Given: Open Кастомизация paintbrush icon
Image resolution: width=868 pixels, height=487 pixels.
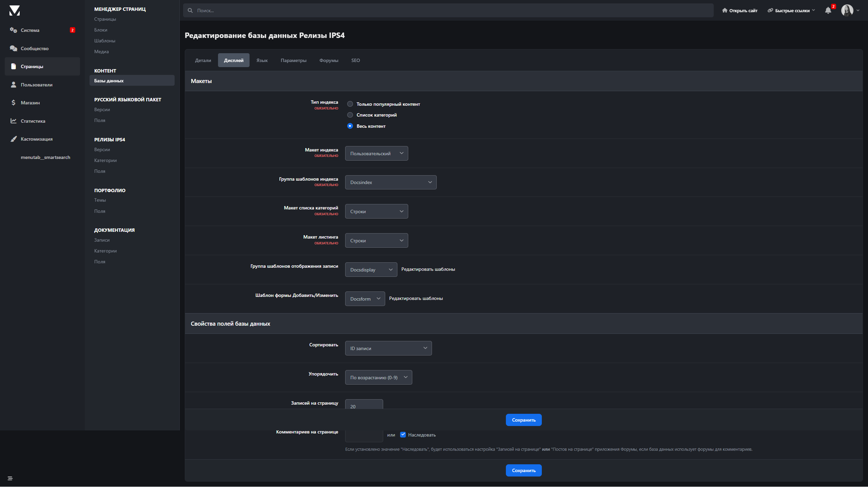Looking at the screenshot, I should click(x=14, y=139).
